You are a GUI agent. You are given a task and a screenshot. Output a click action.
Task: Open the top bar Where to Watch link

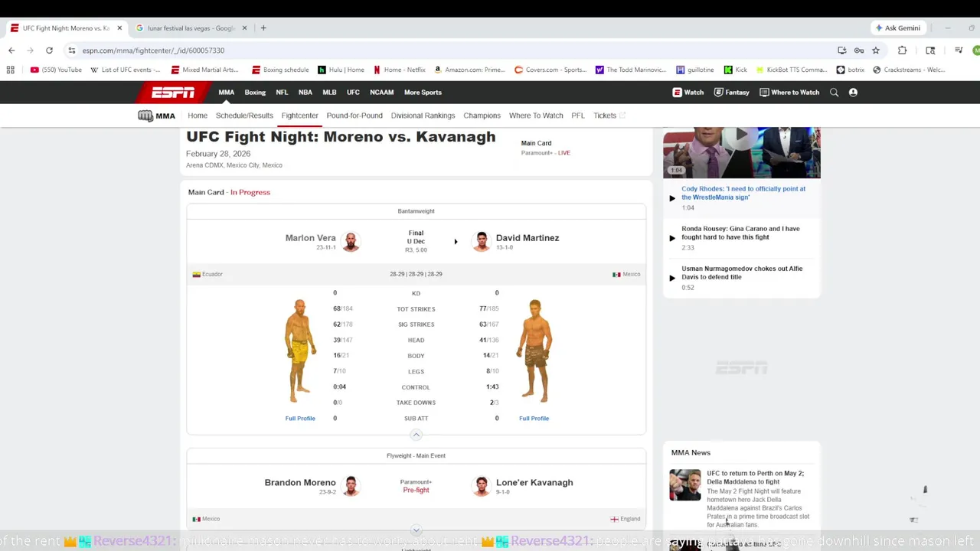[x=789, y=93]
